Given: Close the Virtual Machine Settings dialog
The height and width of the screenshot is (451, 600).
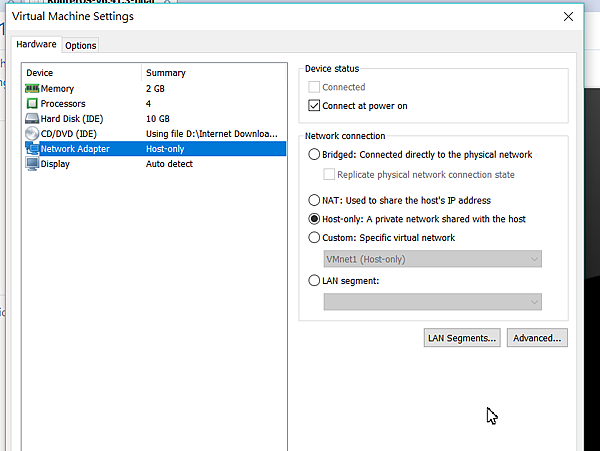Looking at the screenshot, I should pos(568,16).
